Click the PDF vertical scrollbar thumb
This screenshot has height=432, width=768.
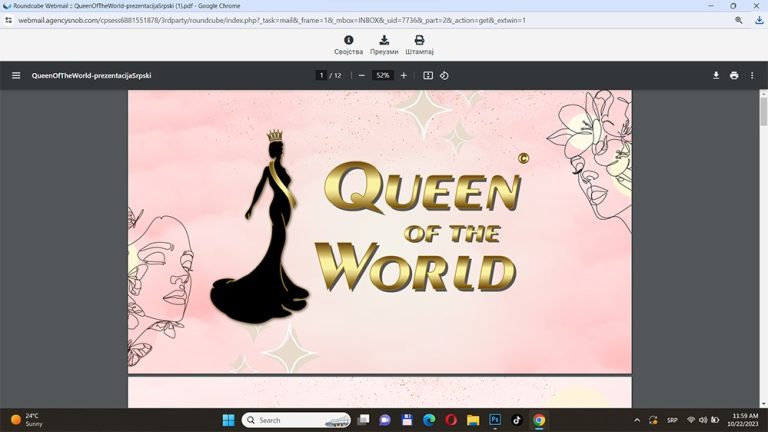click(x=764, y=111)
